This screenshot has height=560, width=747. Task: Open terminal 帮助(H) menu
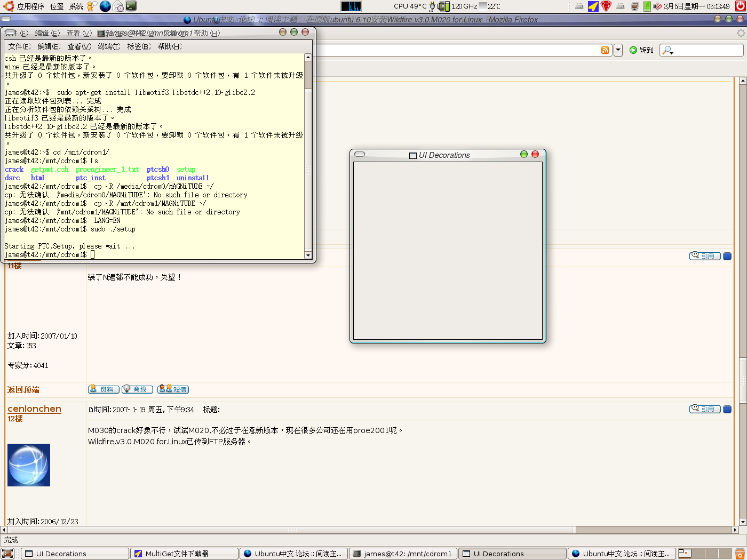click(170, 46)
